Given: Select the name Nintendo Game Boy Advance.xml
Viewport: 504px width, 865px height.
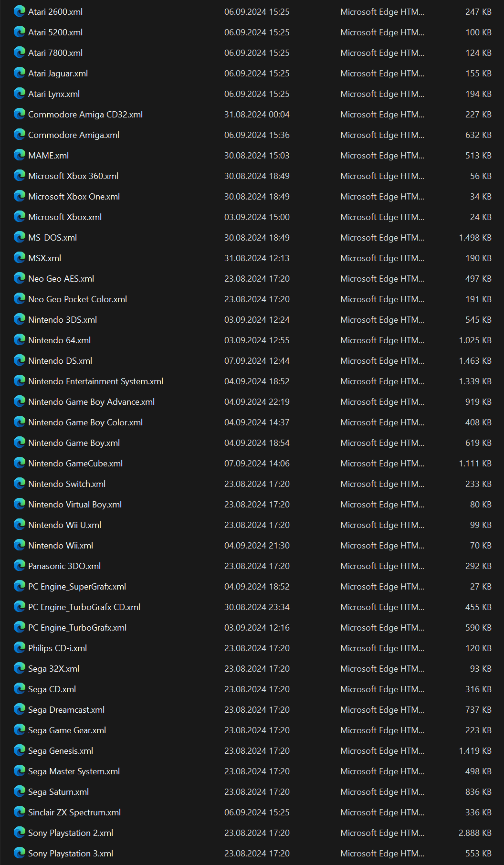Looking at the screenshot, I should pyautogui.click(x=91, y=402).
